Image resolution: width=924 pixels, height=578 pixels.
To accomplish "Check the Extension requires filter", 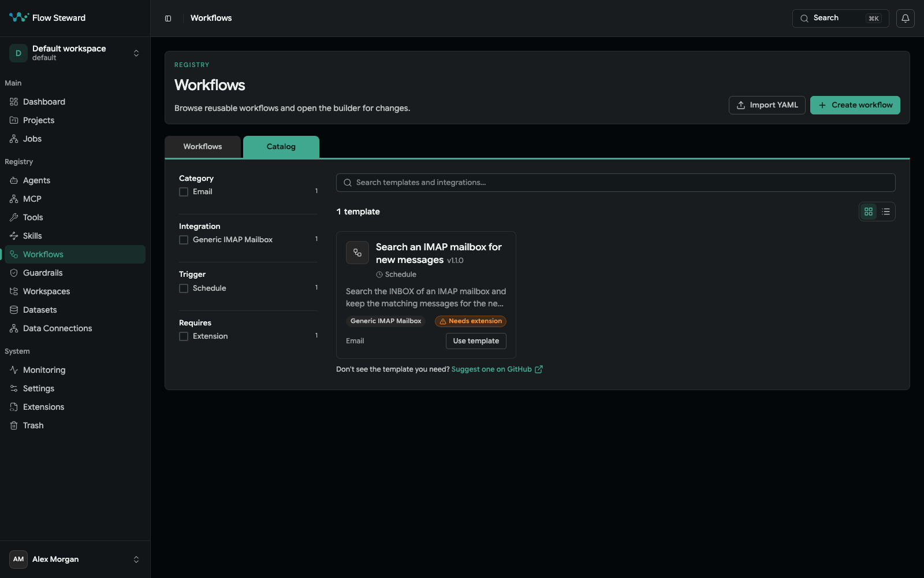I will [184, 336].
